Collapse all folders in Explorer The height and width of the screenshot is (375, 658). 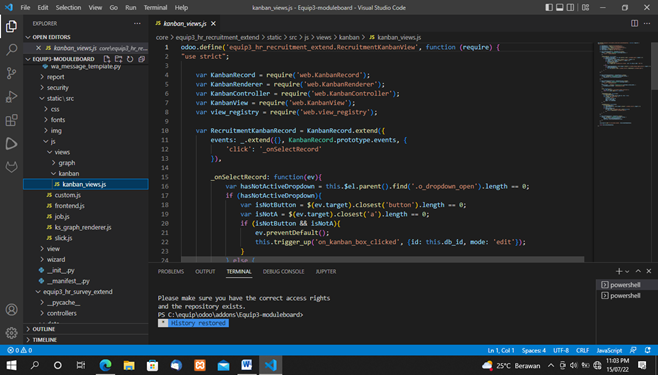141,59
